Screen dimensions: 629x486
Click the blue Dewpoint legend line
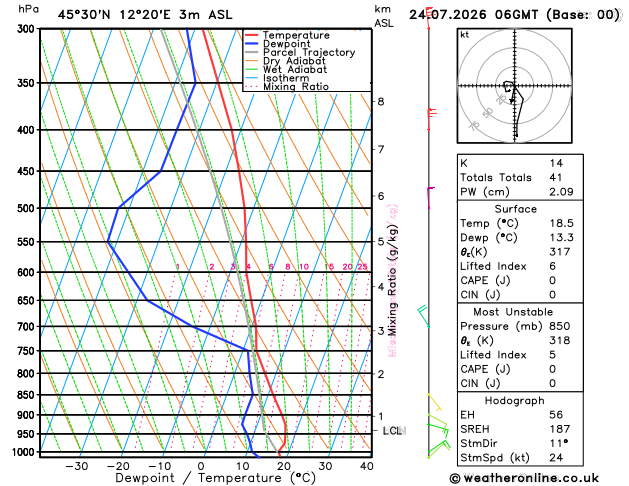click(x=252, y=43)
